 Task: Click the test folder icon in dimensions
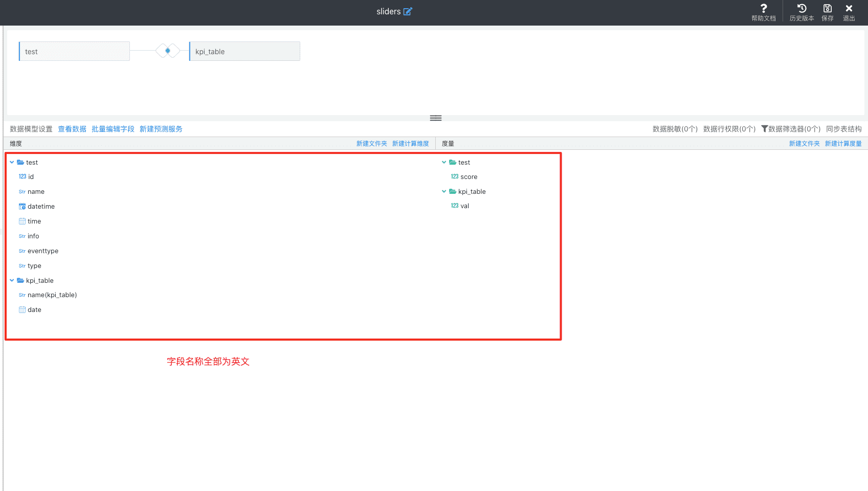(x=20, y=162)
